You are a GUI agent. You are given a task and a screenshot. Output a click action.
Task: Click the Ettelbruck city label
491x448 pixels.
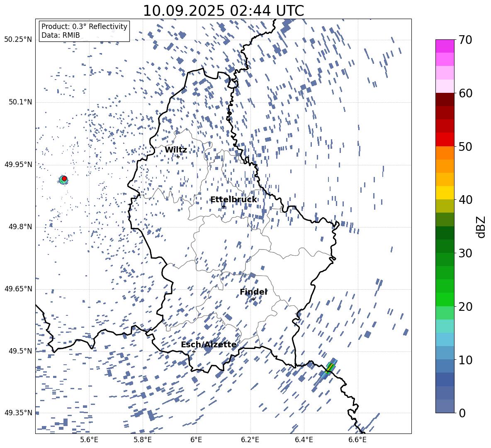point(233,200)
